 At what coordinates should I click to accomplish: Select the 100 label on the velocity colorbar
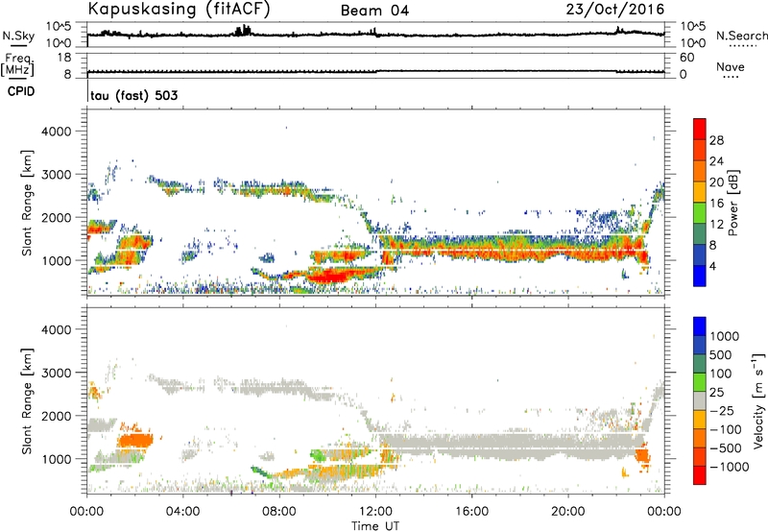pos(723,374)
